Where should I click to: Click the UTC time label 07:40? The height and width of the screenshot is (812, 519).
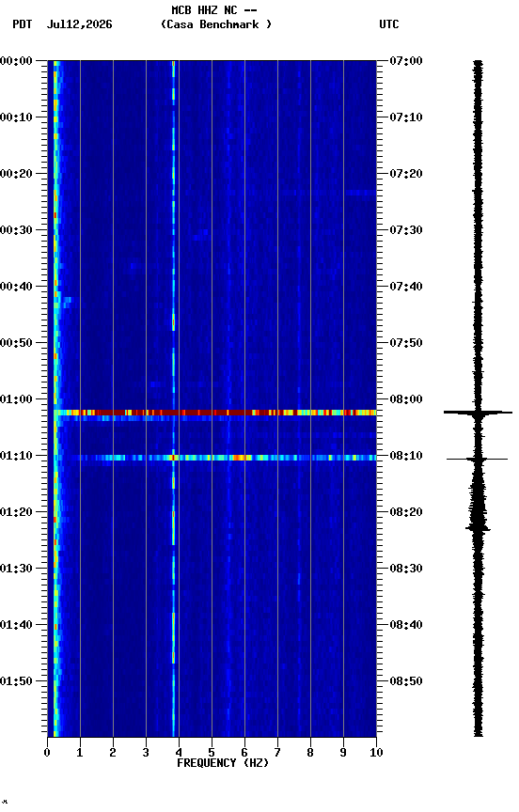[x=406, y=287]
